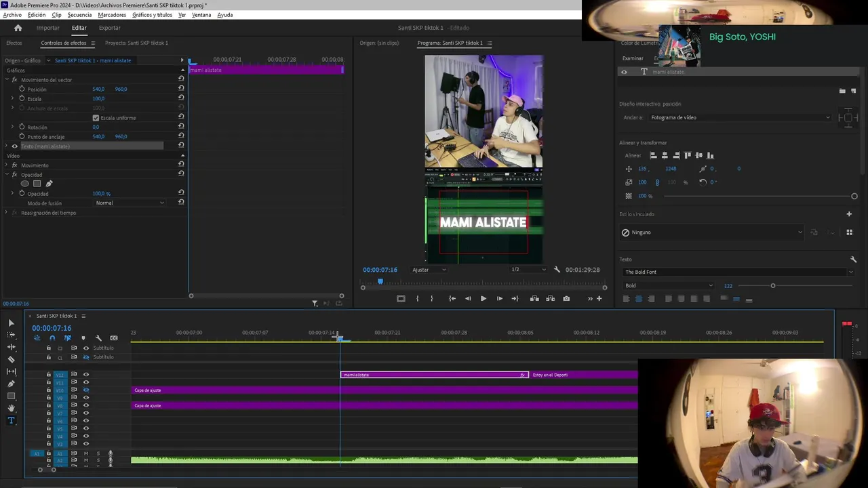Open Gráficos y títulos menu
Viewport: 868px width, 488px height.
152,15
